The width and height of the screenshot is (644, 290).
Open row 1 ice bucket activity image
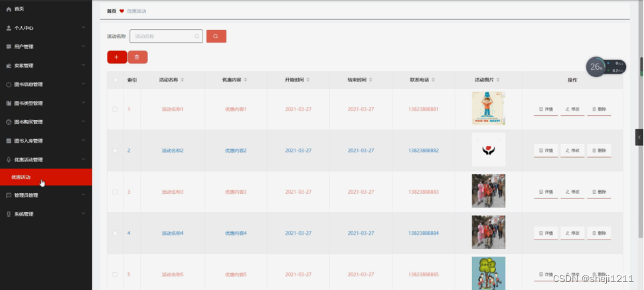[x=489, y=108]
